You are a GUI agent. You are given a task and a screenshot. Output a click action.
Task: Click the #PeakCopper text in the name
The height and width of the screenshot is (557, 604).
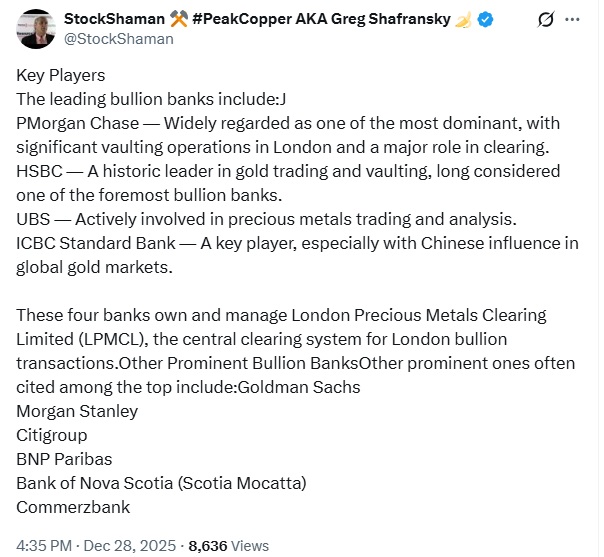pos(244,19)
